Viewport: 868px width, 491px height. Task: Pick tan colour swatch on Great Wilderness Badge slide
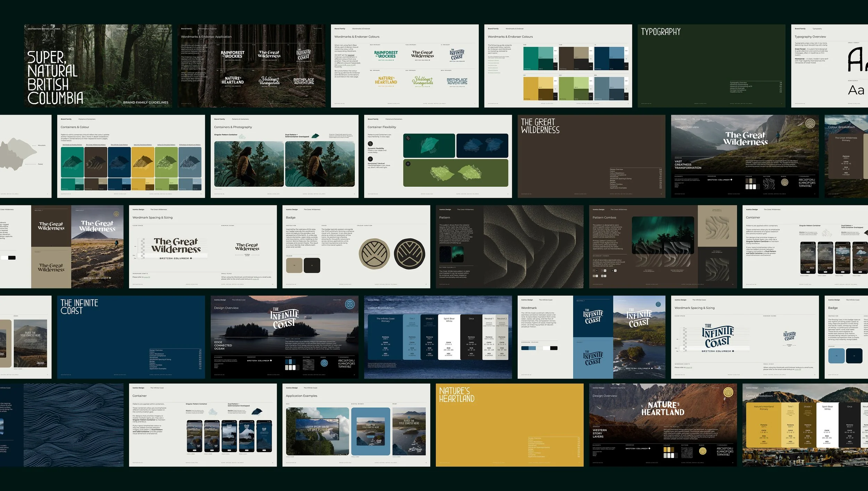294,265
